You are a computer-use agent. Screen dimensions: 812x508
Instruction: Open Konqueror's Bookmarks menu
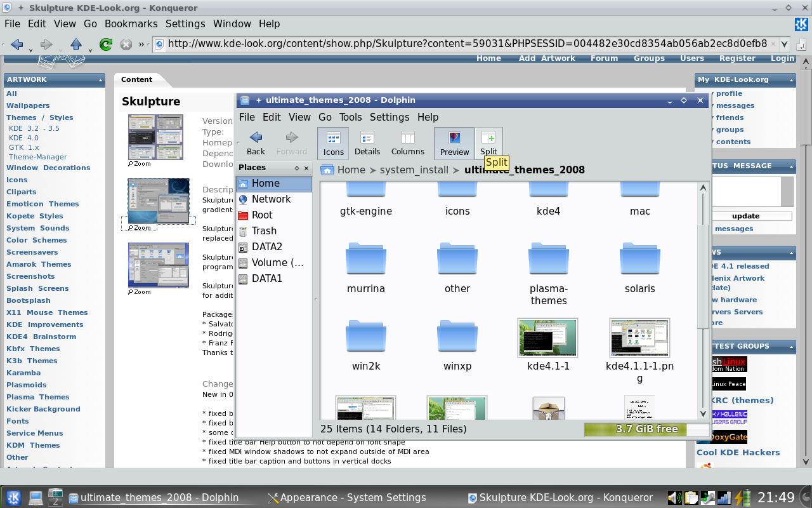click(131, 23)
